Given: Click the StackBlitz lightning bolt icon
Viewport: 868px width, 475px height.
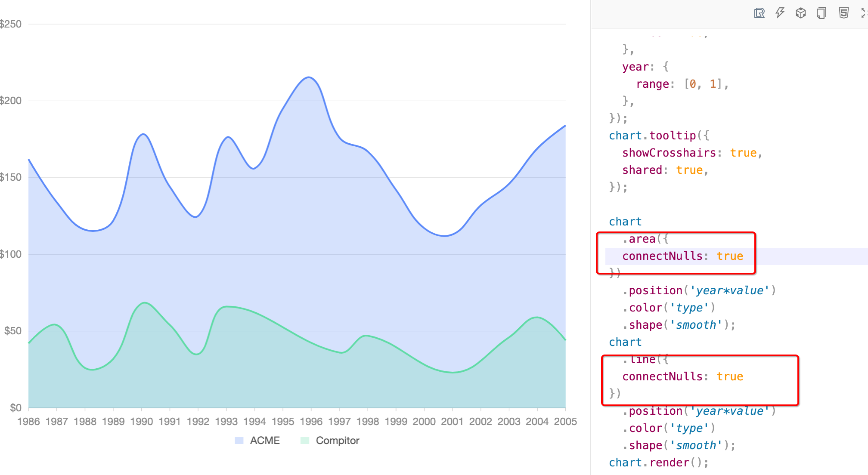Looking at the screenshot, I should pos(780,13).
